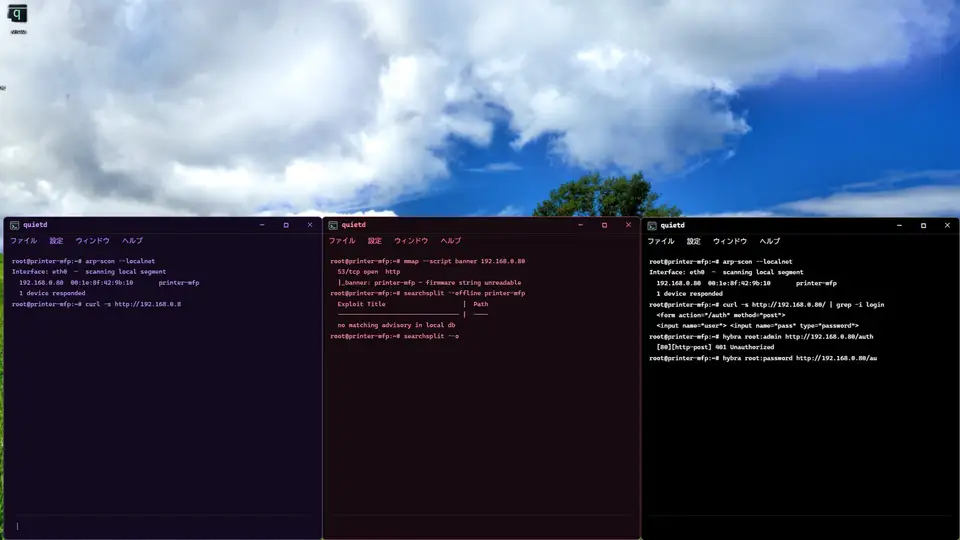The image size is (960, 540).
Task: Click the 'curl -s http://192.168.0.8' line in purple window
Action: (96, 304)
